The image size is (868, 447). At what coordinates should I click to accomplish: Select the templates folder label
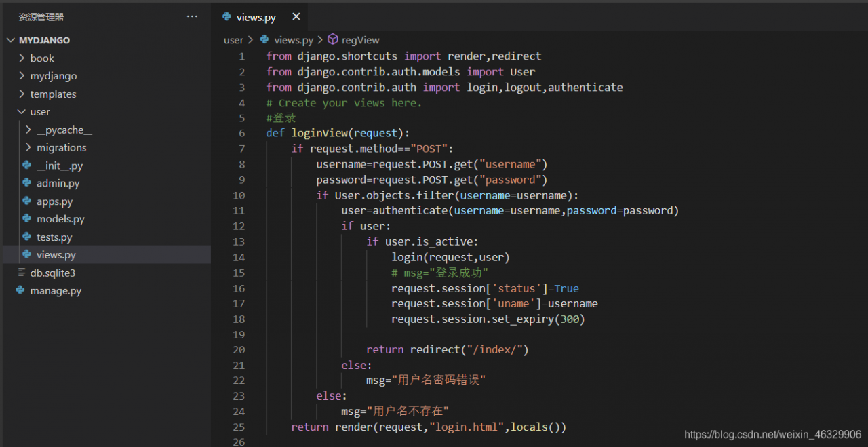[53, 94]
